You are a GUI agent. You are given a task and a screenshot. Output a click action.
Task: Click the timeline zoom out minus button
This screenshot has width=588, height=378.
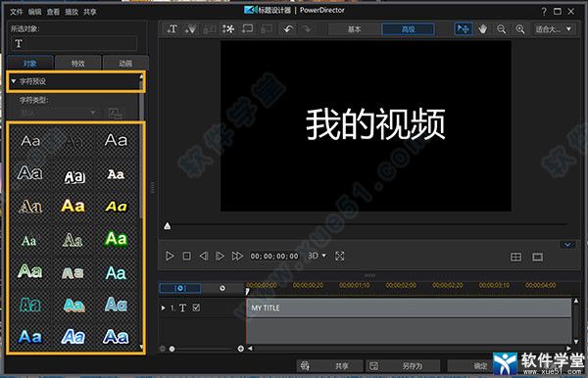(x=163, y=349)
